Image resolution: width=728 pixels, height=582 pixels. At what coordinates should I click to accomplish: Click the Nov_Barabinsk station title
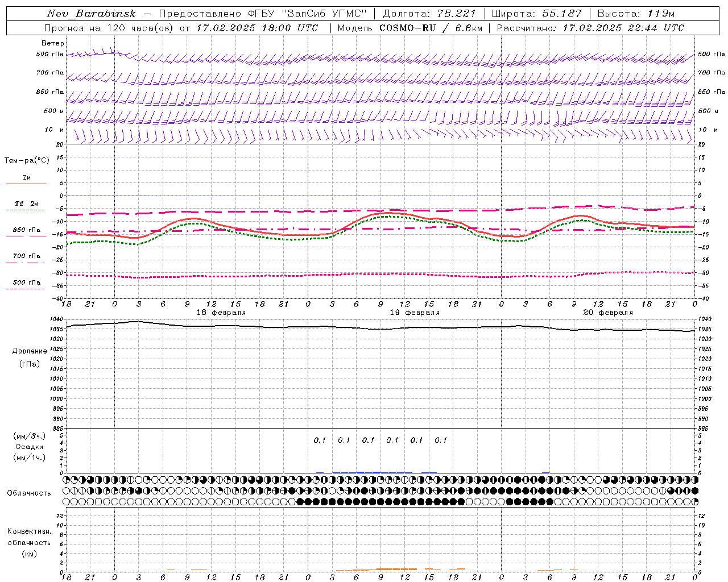91,14
